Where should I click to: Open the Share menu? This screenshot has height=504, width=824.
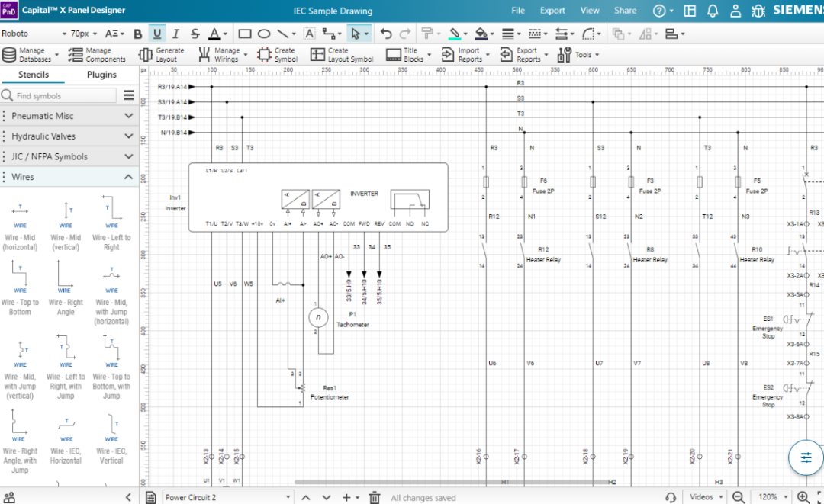pos(626,11)
